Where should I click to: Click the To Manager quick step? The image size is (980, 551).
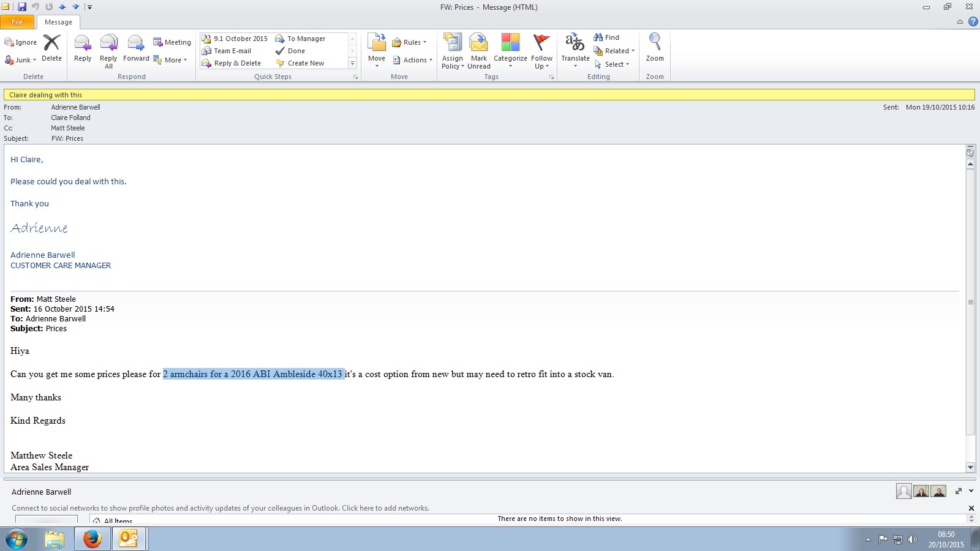pos(300,39)
